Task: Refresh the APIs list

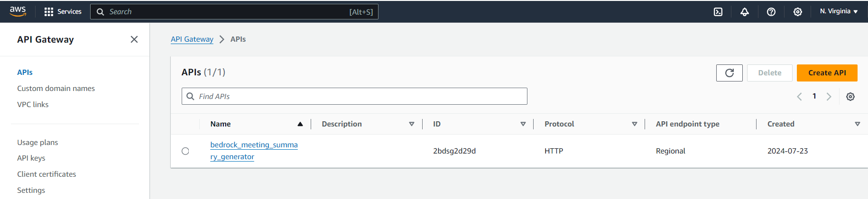Action: [x=729, y=73]
